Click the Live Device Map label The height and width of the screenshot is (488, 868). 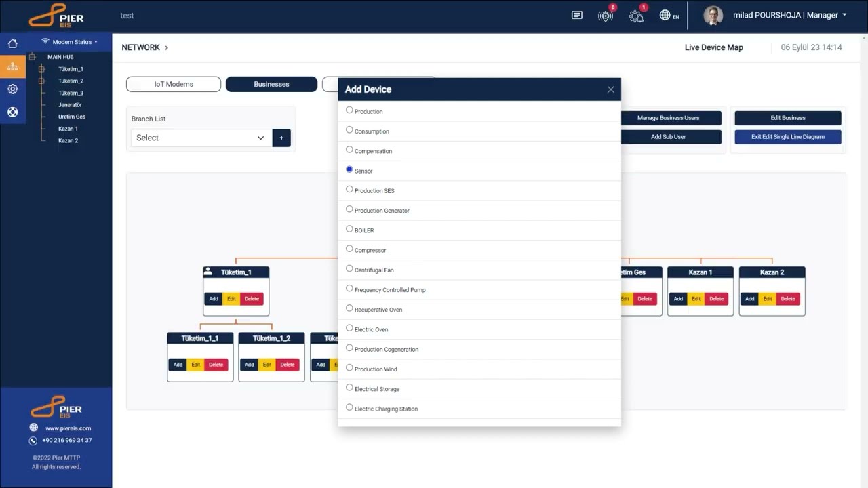pos(713,47)
